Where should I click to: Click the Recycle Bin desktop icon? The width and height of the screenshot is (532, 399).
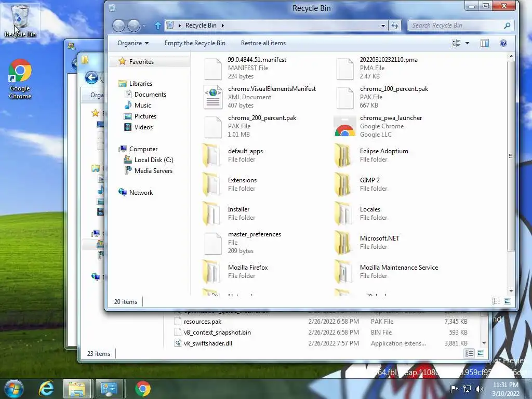point(20,20)
